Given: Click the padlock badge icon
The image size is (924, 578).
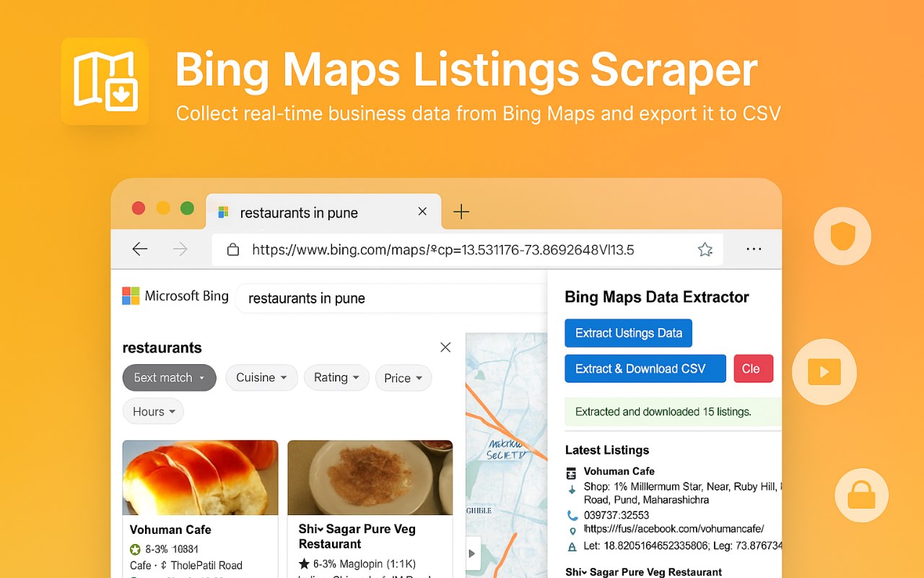Looking at the screenshot, I should [x=861, y=496].
